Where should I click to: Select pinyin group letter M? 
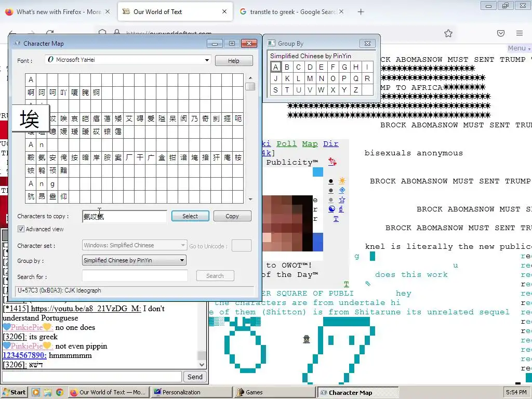pos(310,78)
